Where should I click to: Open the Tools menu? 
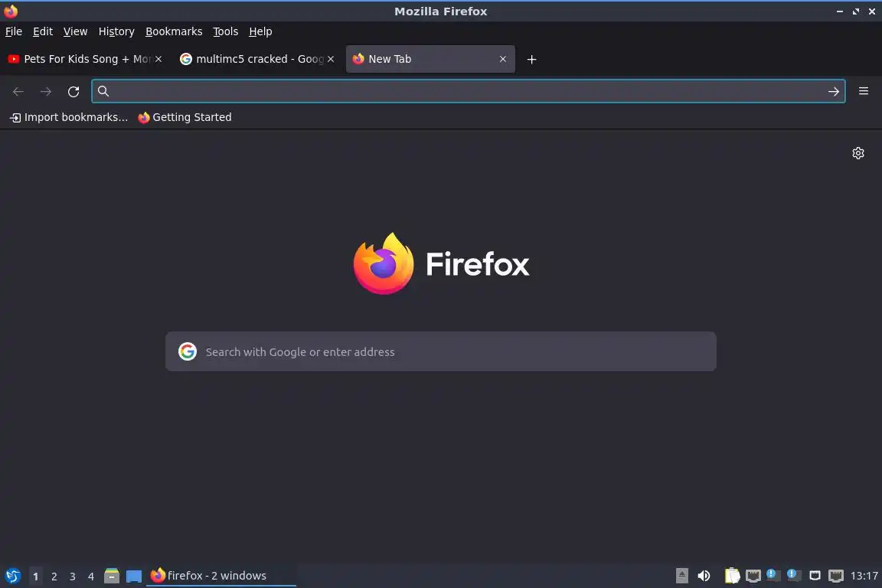point(226,31)
